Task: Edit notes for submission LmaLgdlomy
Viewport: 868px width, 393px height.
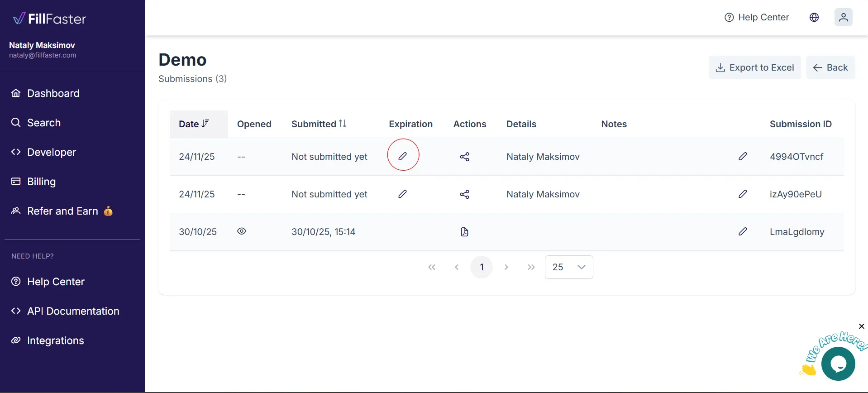Action: pyautogui.click(x=742, y=231)
